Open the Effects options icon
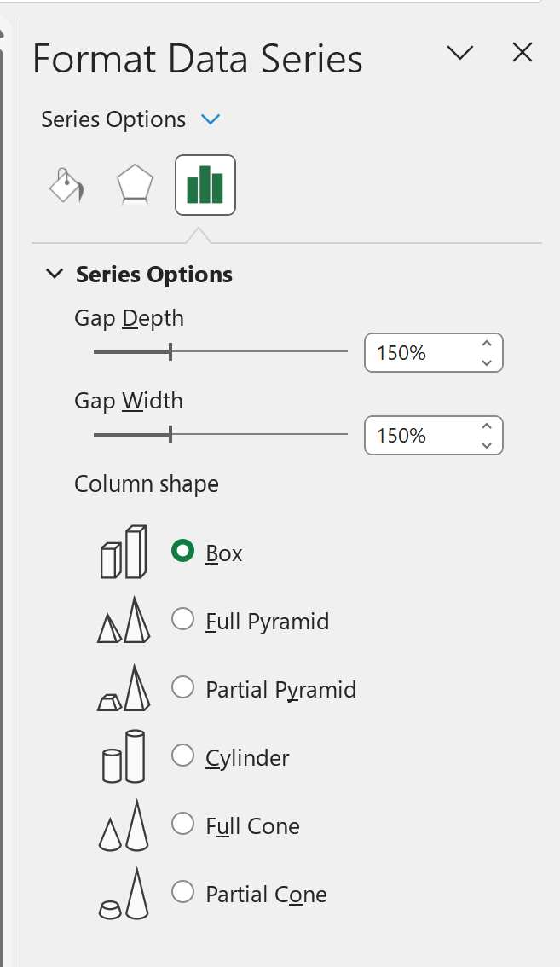The height and width of the screenshot is (967, 560). pos(135,184)
